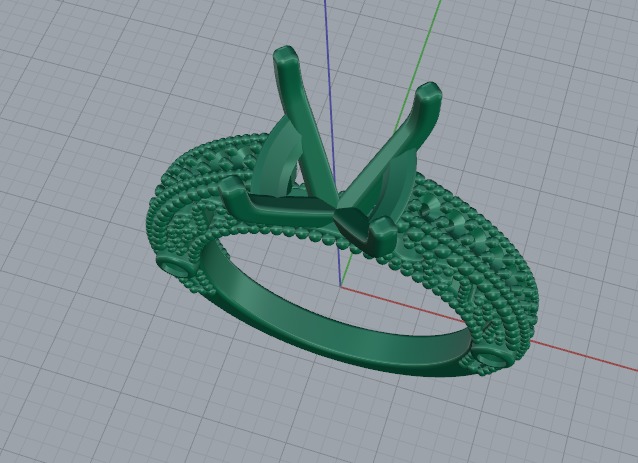This screenshot has width=638, height=463.
Task: Click the round stone seat on left shoulder end
Action: tap(174, 268)
